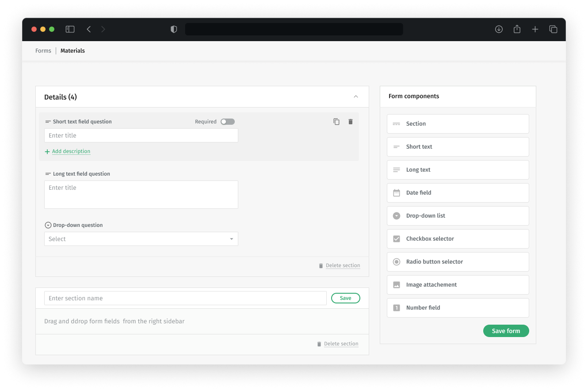This screenshot has width=588, height=391.
Task: Select the Checkbox selector label
Action: [x=430, y=239]
